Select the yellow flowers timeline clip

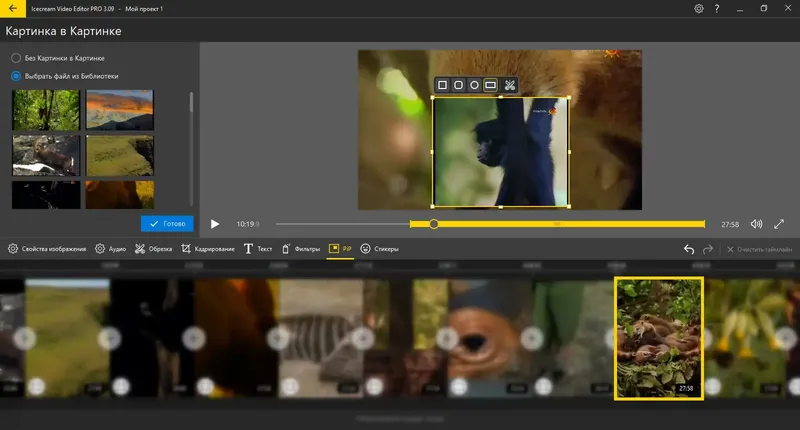click(746, 338)
